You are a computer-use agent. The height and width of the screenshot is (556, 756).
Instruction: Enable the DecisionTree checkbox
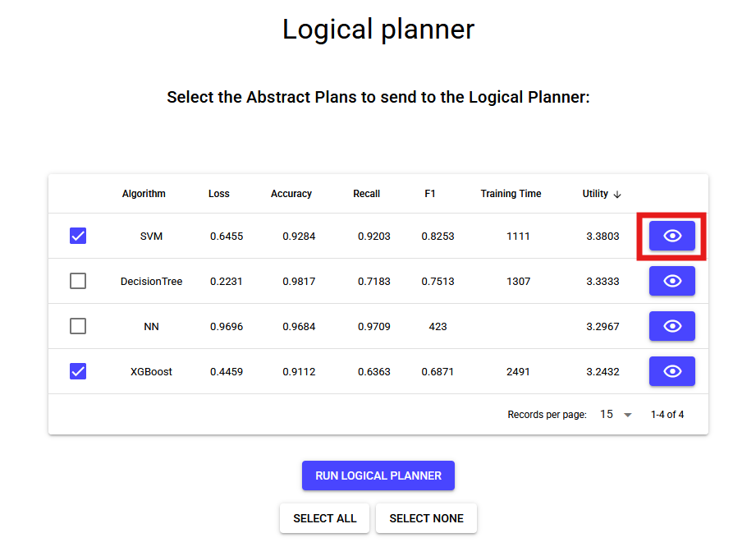pyautogui.click(x=78, y=281)
